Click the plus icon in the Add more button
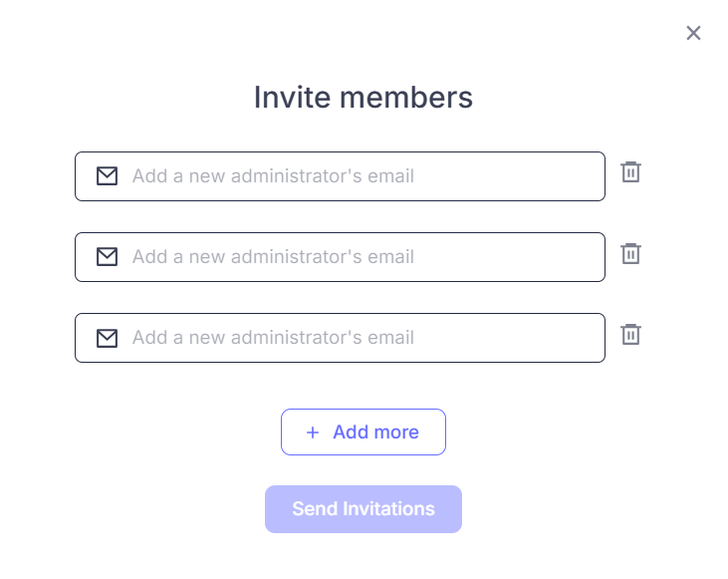The image size is (728, 579). point(313,433)
